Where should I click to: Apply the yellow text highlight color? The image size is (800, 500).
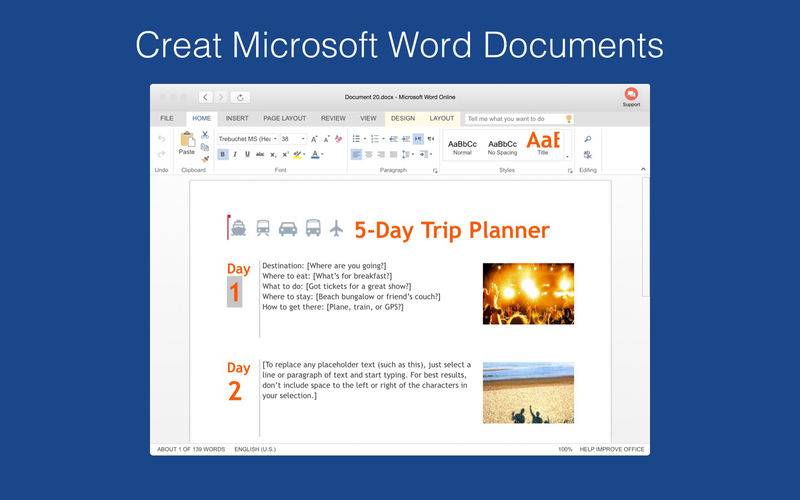297,154
